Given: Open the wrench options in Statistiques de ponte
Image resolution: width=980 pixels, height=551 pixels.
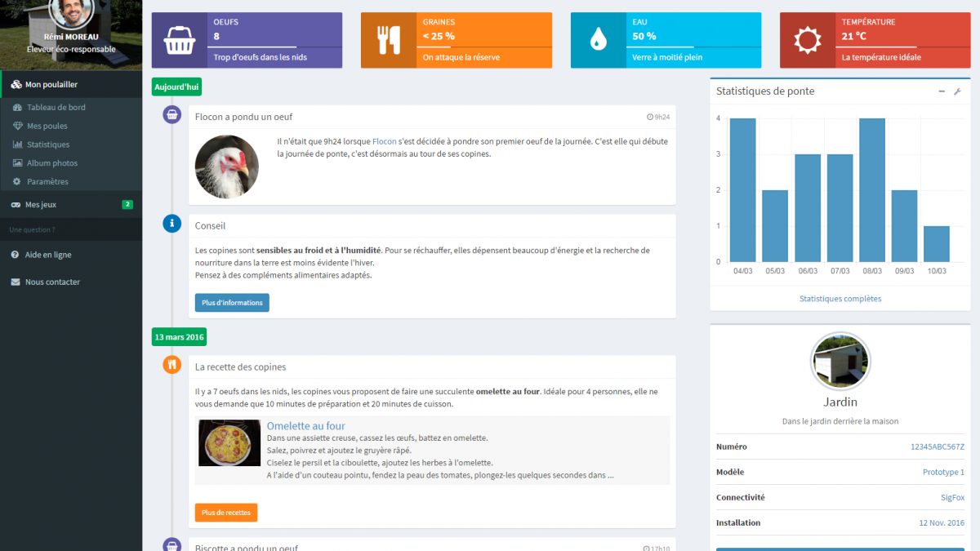Looking at the screenshot, I should tap(957, 91).
